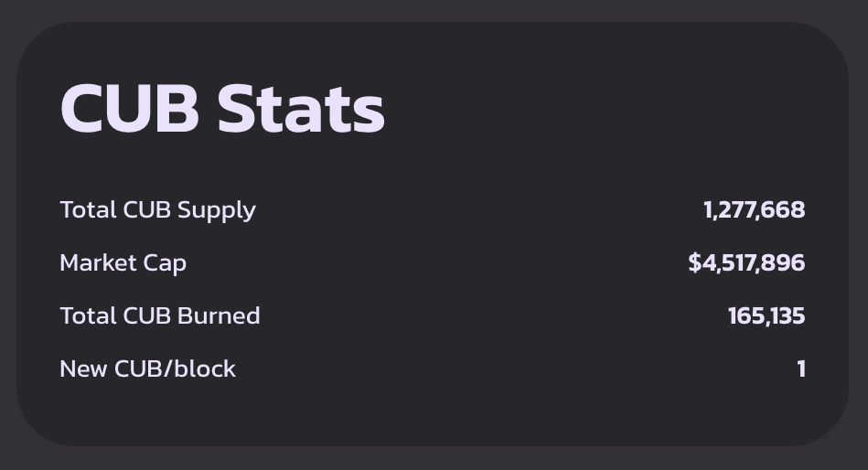The height and width of the screenshot is (470, 868).
Task: Click the supply value 1,277,668
Action: (754, 210)
